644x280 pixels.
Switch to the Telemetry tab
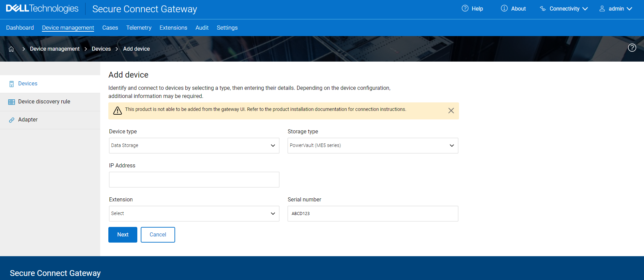(x=139, y=28)
